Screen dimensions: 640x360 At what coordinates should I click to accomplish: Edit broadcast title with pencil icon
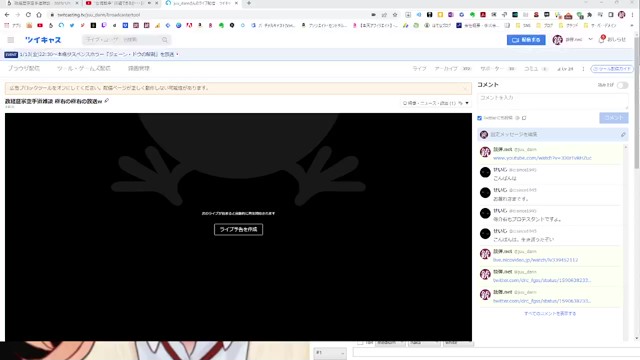click(x=107, y=100)
